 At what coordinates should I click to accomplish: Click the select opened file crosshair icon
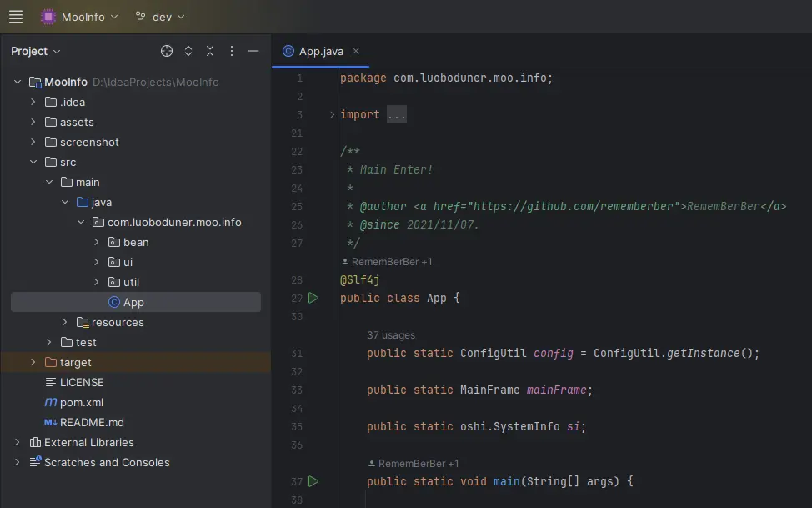point(167,51)
